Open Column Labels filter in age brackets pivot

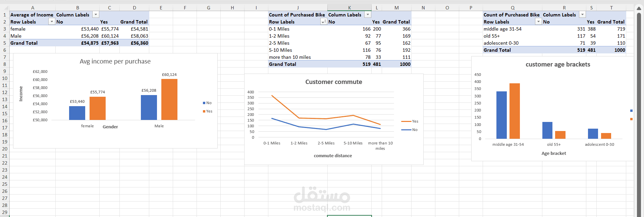[583, 14]
